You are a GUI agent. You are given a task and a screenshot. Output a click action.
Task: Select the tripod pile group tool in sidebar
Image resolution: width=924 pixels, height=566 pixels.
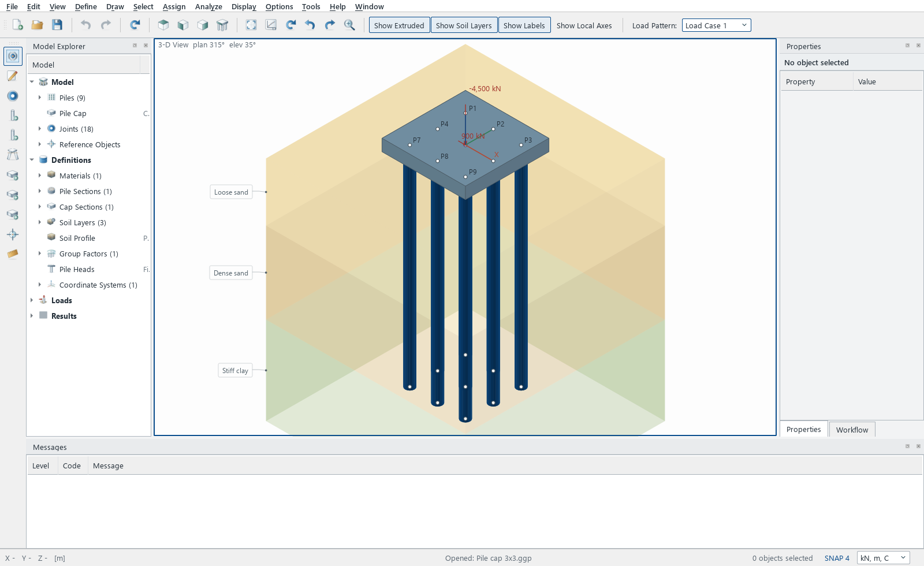[13, 154]
